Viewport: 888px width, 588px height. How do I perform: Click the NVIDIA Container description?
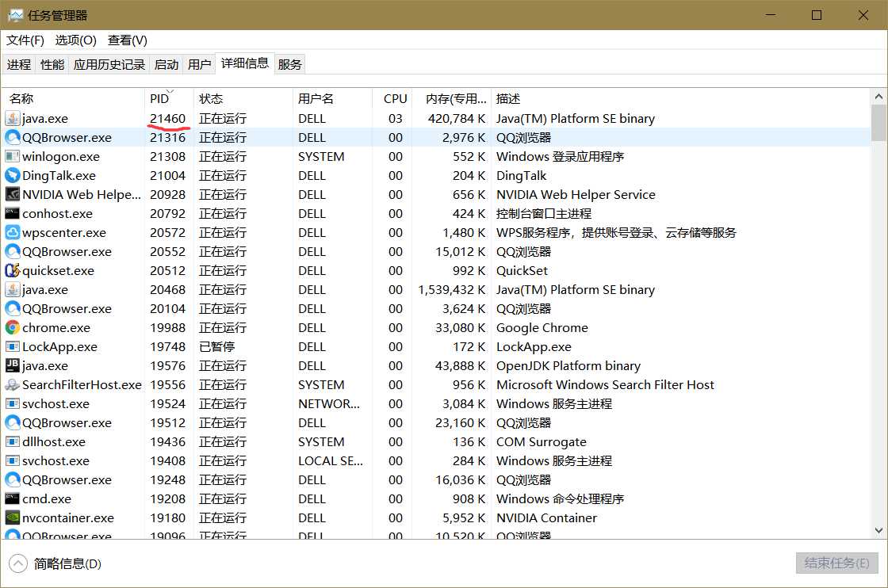[546, 517]
